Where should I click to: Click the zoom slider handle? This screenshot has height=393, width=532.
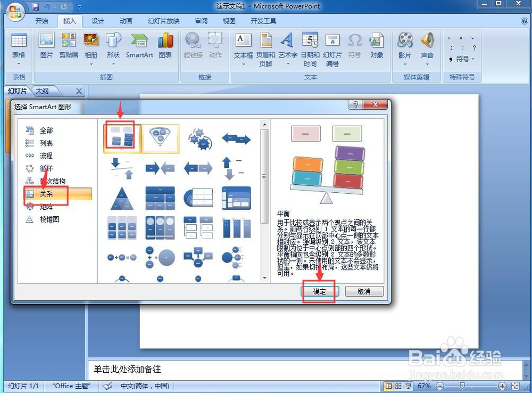462,386
